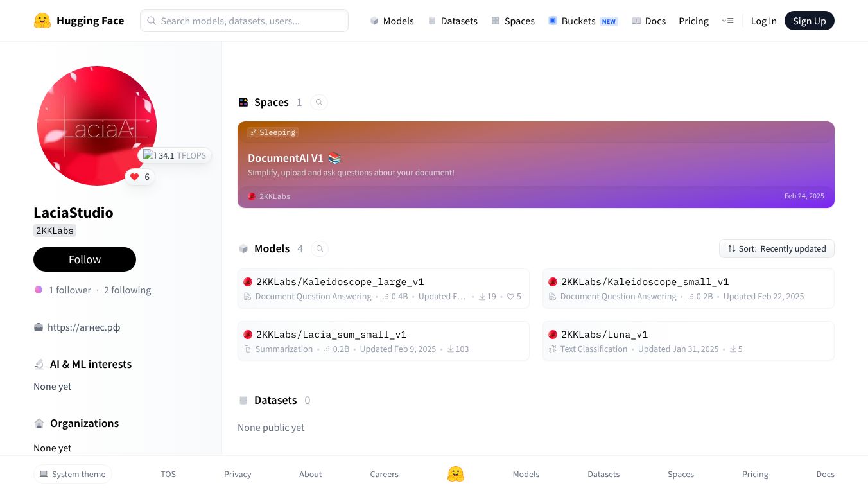The image size is (868, 488).
Task: Click the Lacia_sum_small_v1 model avatar icon
Action: [x=248, y=335]
